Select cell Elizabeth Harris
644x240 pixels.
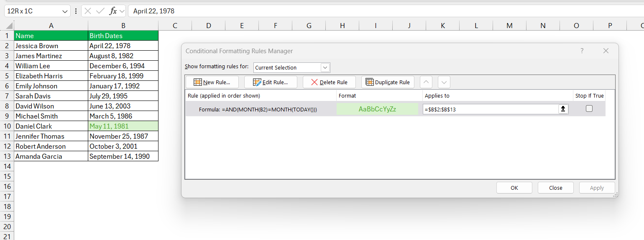(x=51, y=76)
